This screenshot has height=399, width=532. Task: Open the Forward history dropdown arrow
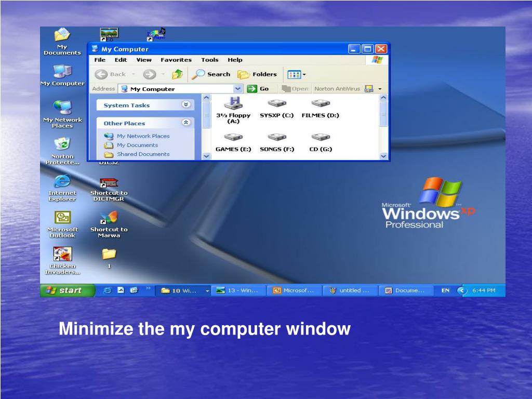tap(163, 74)
